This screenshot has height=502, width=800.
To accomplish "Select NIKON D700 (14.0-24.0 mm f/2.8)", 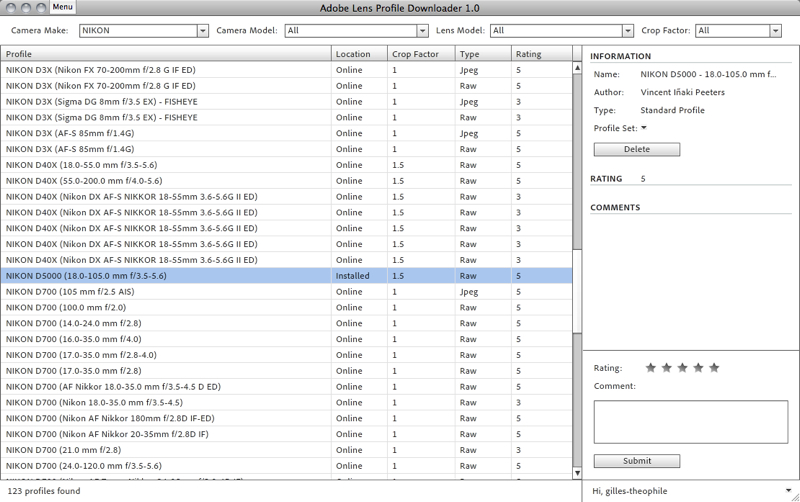I will pos(286,323).
